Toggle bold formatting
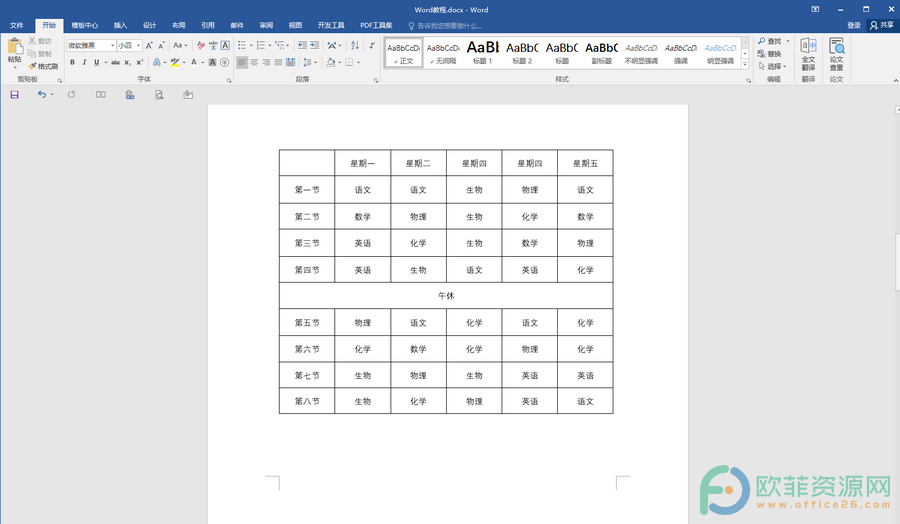This screenshot has height=524, width=900. point(72,62)
